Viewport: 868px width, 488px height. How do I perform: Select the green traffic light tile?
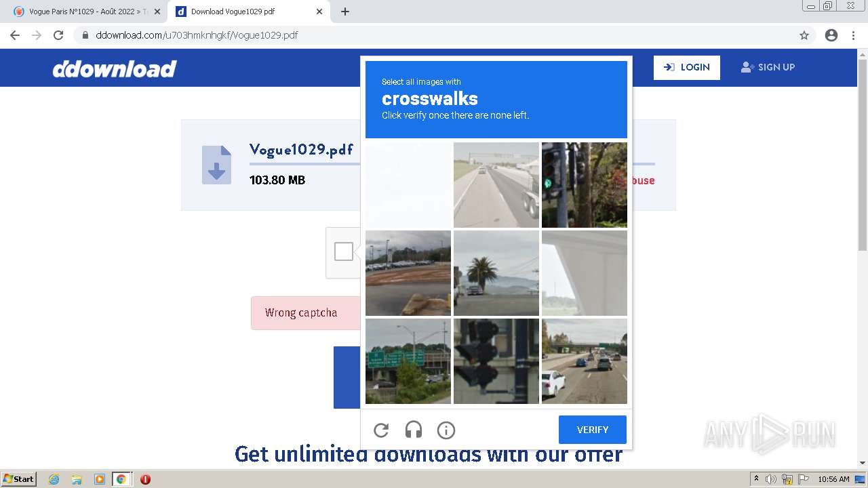coord(585,185)
